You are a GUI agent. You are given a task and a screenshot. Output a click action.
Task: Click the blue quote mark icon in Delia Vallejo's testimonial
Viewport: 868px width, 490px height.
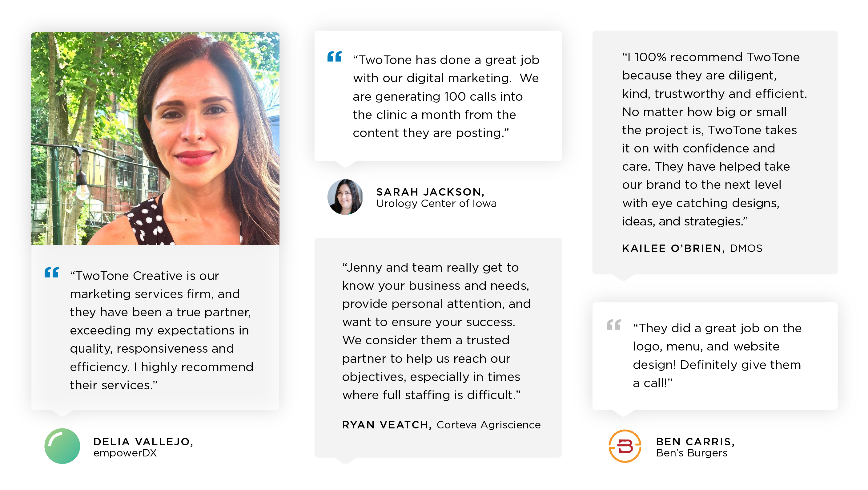point(51,272)
